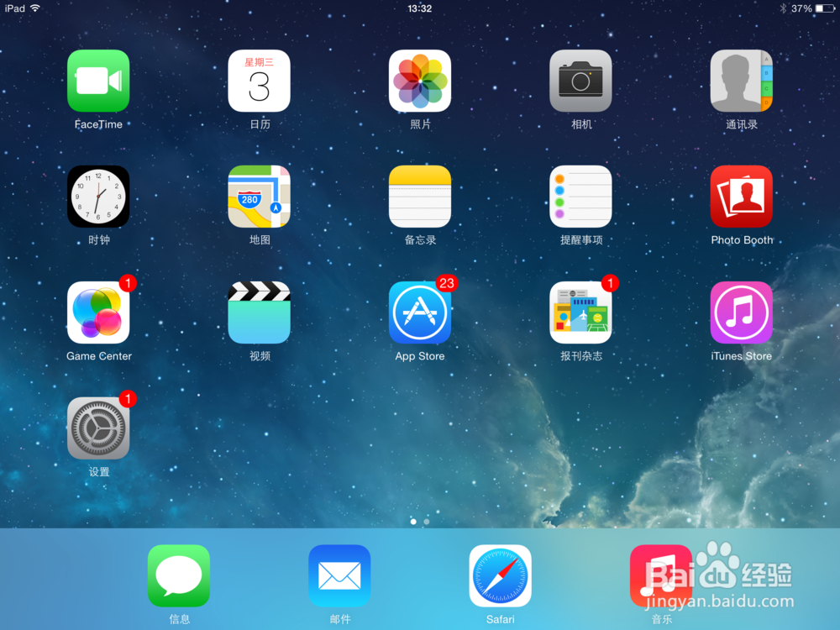840x630 pixels.
Task: Open the 报刊杂志 newsstand folder
Action: pos(580,312)
